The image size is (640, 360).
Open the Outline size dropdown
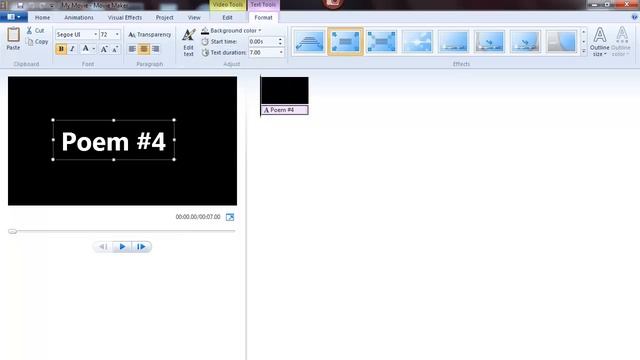point(599,42)
